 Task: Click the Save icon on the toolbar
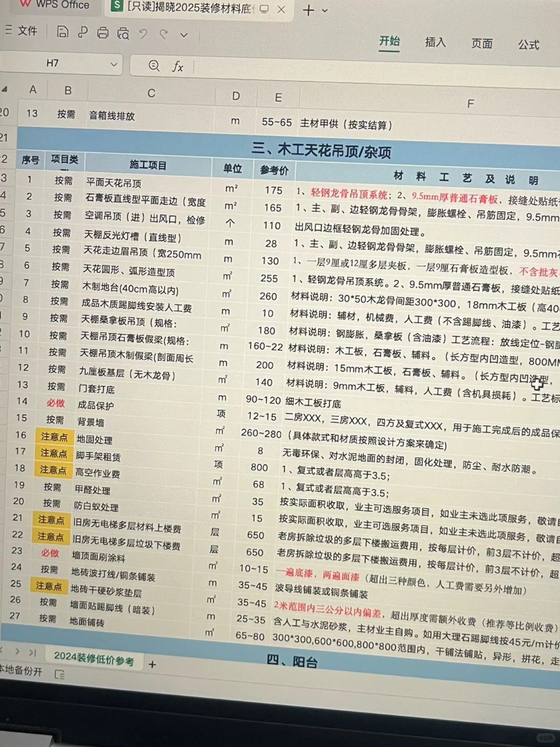[x=62, y=33]
